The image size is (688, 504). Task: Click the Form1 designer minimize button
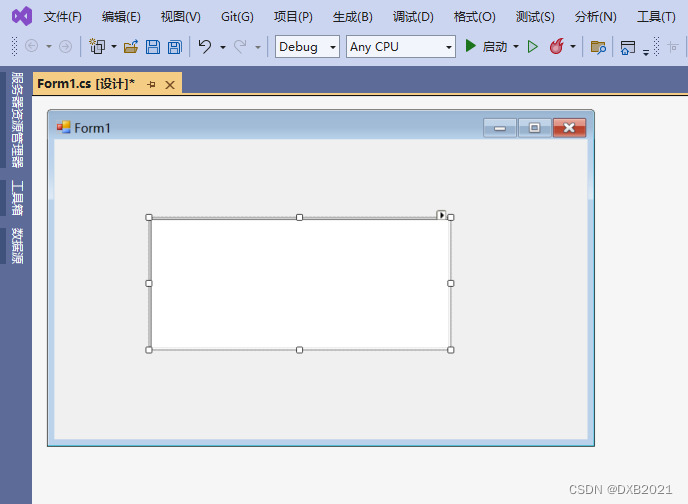click(500, 128)
